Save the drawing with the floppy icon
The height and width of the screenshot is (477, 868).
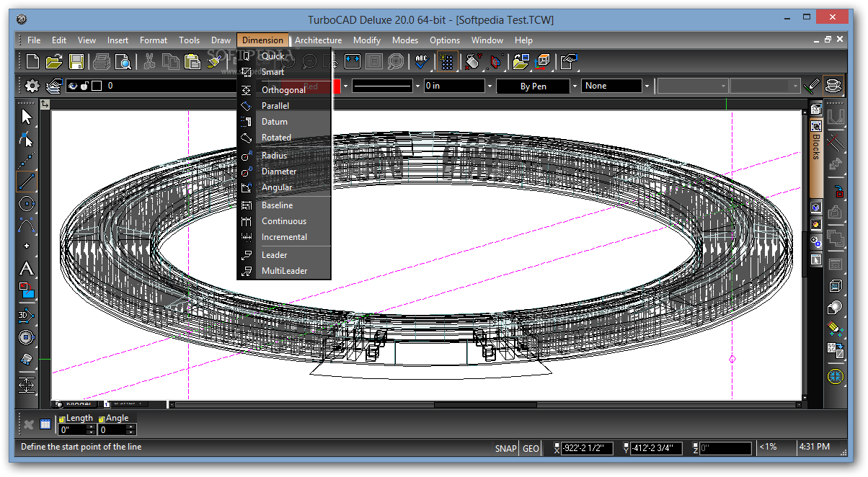click(x=76, y=62)
